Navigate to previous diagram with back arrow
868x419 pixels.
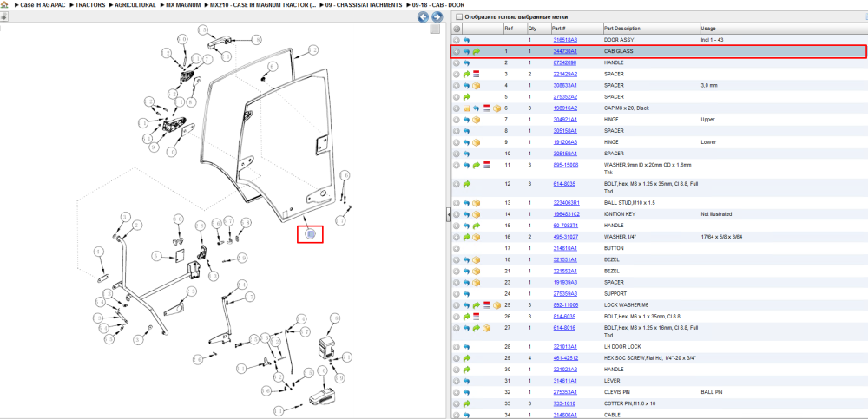click(423, 17)
